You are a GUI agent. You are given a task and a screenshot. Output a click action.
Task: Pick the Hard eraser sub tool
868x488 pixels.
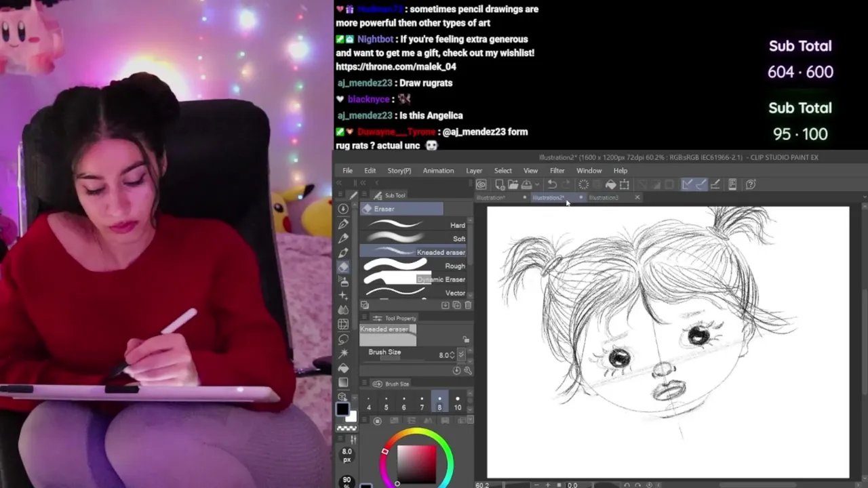[414, 225]
